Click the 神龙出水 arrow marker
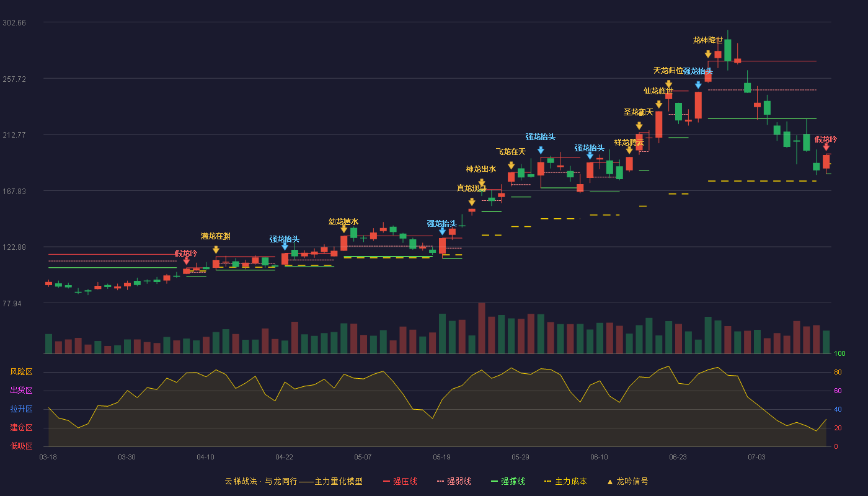 (x=482, y=182)
